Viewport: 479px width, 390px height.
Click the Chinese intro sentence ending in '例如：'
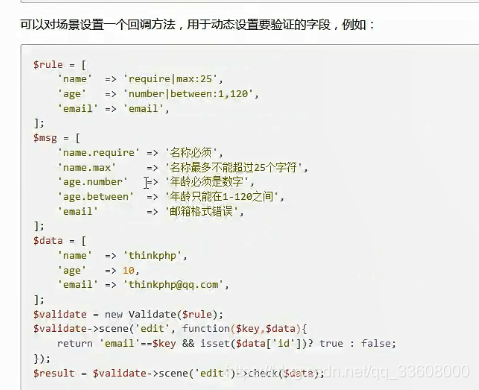pyautogui.click(x=197, y=24)
